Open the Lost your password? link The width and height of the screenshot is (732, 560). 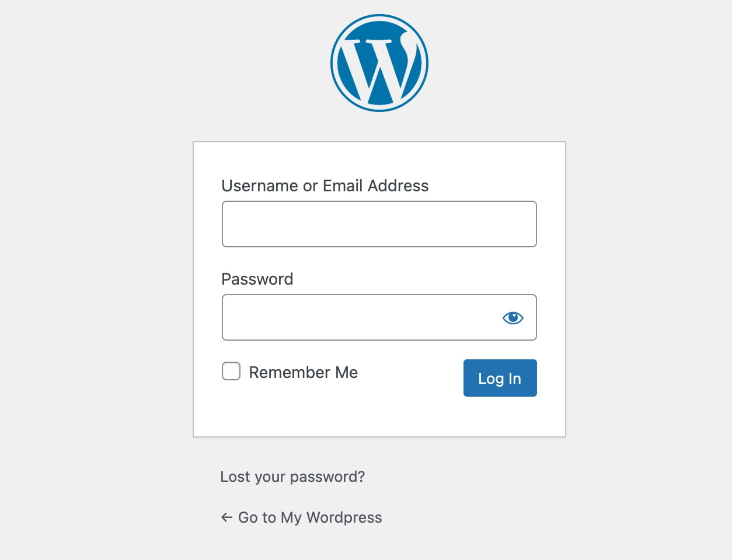[292, 477]
